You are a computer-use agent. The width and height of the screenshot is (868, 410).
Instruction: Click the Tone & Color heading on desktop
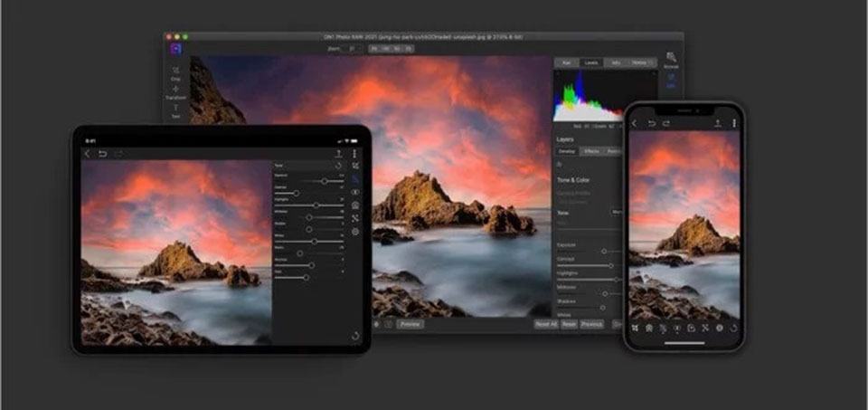point(573,180)
